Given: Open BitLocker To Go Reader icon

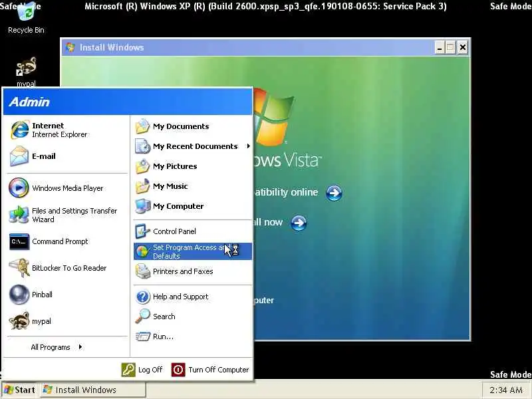Looking at the screenshot, I should click(19, 268).
